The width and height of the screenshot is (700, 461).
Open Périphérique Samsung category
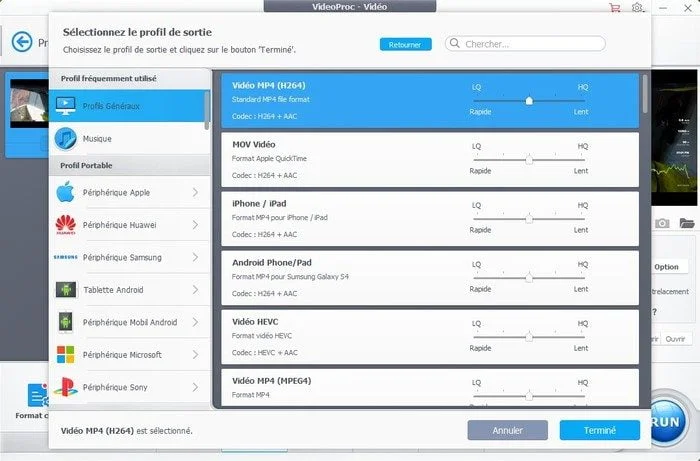point(129,257)
